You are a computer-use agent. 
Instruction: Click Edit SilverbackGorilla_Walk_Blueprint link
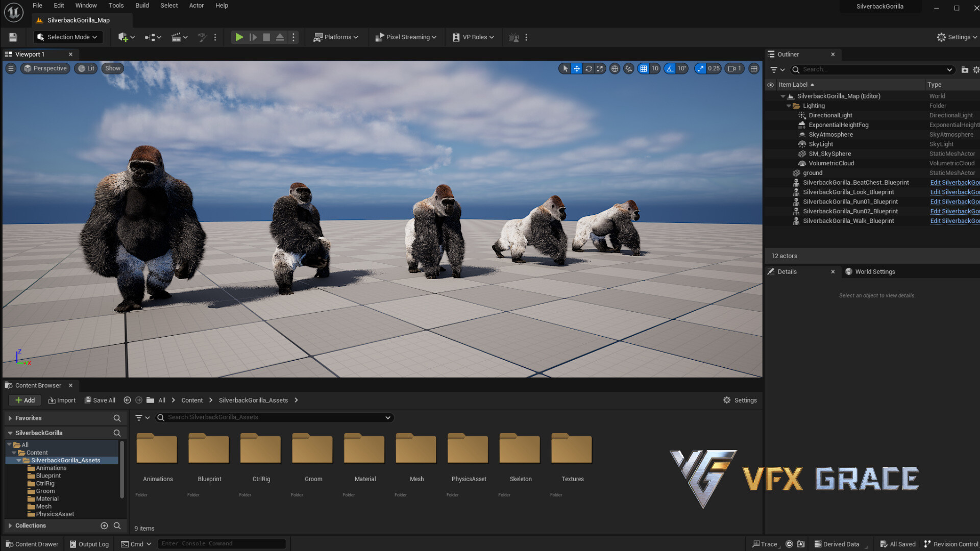[x=954, y=220]
